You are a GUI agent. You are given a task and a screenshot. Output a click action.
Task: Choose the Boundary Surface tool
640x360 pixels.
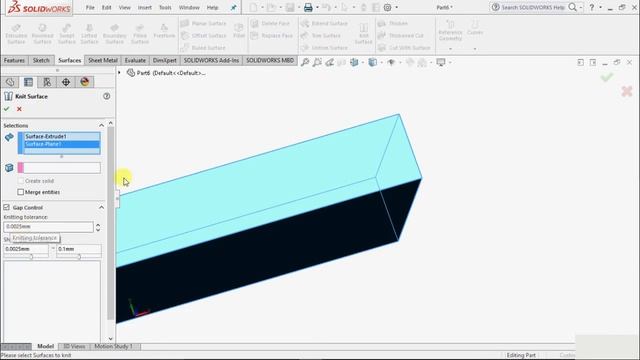coord(114,34)
